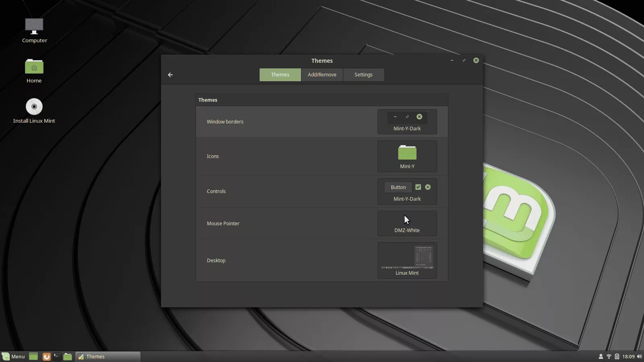Launch Firefox from the panel
The width and height of the screenshot is (644, 362).
click(46, 356)
